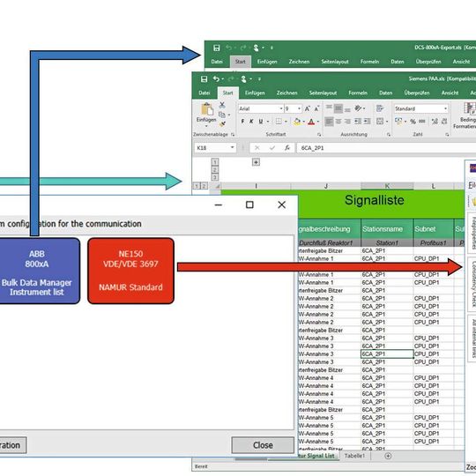Click the NE150 NAMUR Standard box

tap(130, 271)
